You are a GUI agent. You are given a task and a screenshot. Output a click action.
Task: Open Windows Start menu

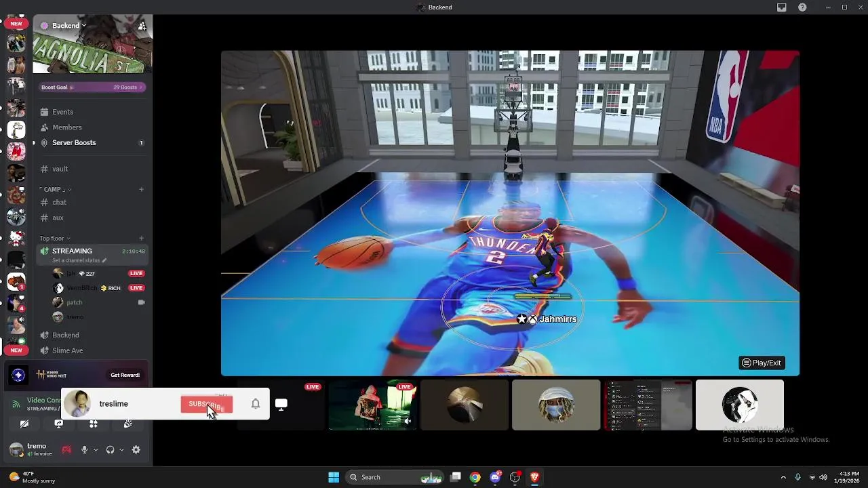(334, 477)
